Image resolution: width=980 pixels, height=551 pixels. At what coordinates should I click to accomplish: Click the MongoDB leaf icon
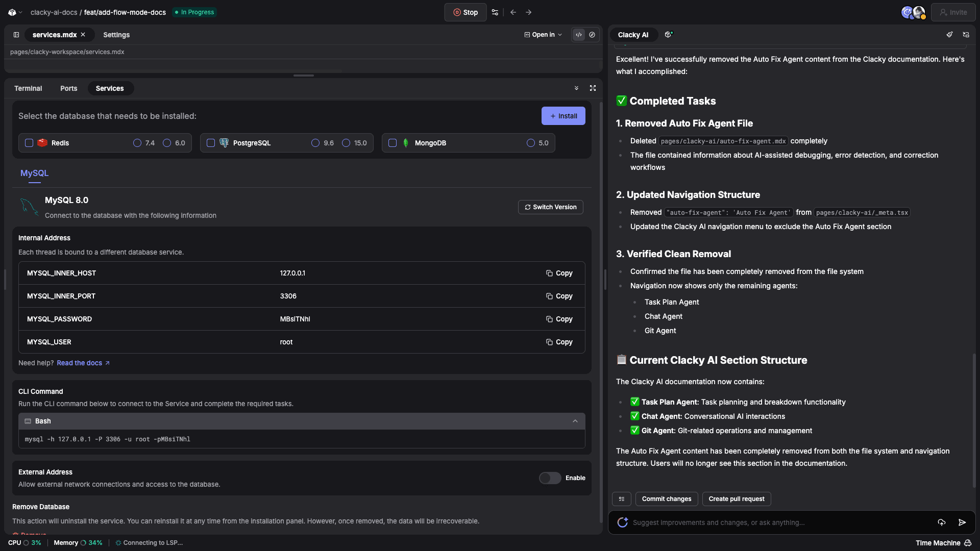click(x=406, y=143)
